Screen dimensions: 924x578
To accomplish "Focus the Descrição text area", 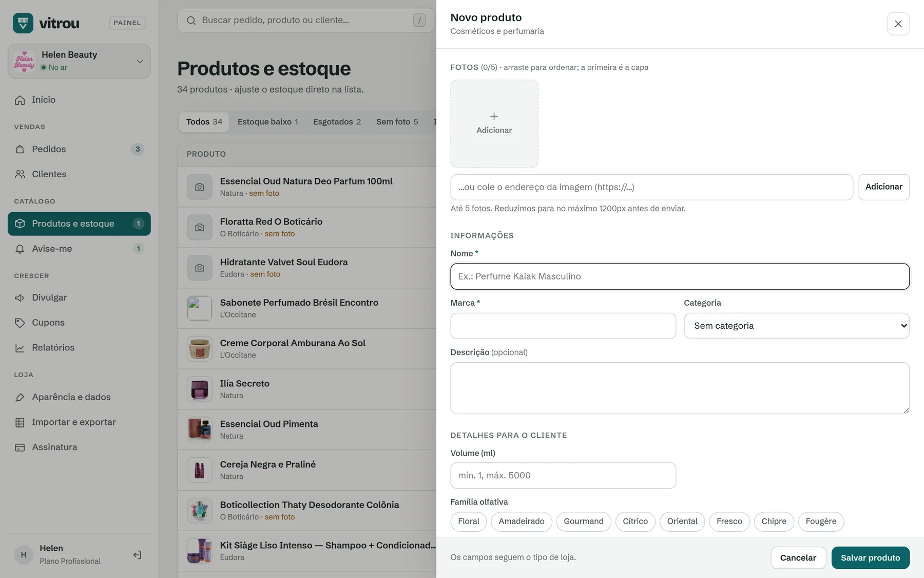I will [x=680, y=388].
